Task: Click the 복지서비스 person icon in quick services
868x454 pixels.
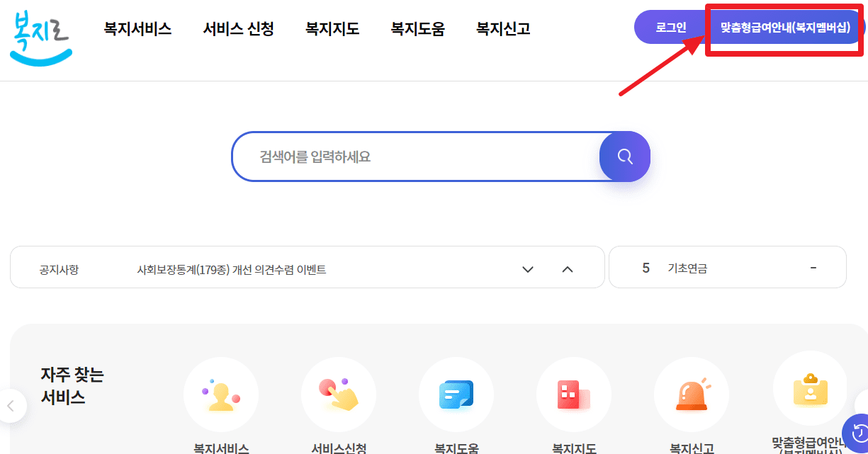Action: pyautogui.click(x=221, y=395)
